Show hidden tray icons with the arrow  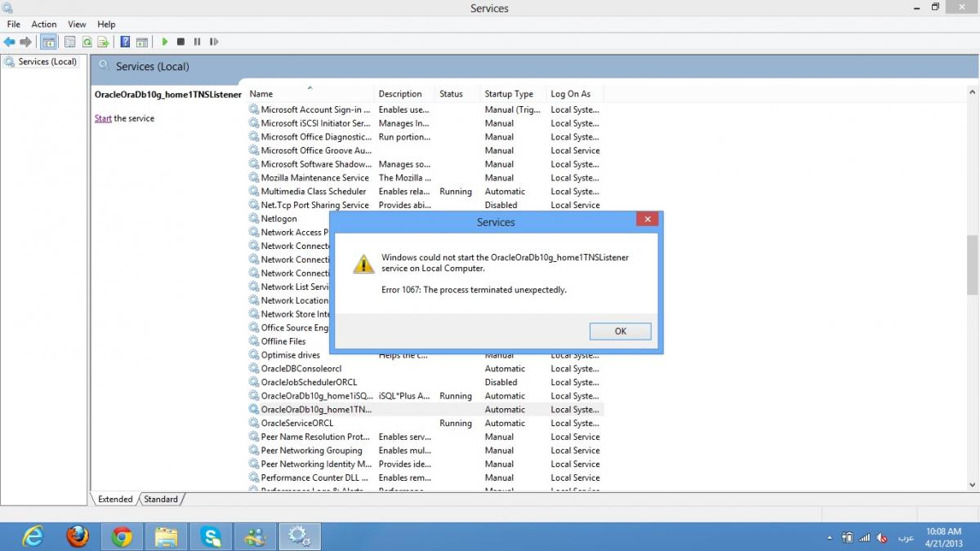(830, 538)
